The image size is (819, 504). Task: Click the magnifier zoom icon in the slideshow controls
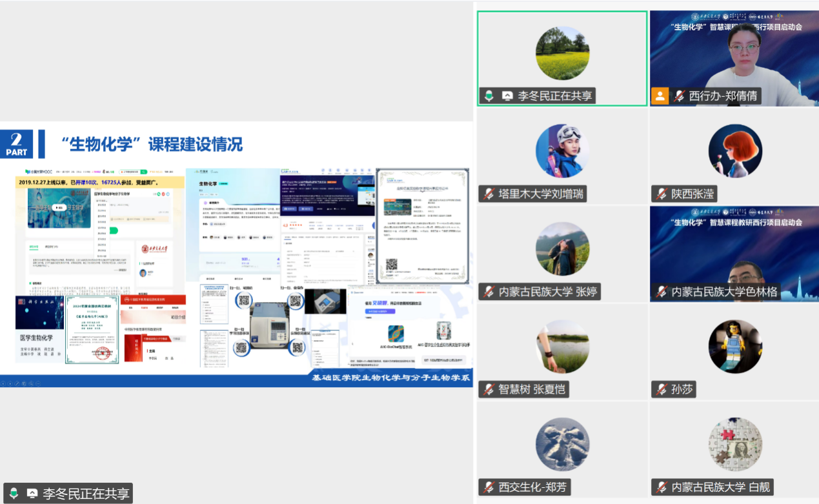point(32,383)
